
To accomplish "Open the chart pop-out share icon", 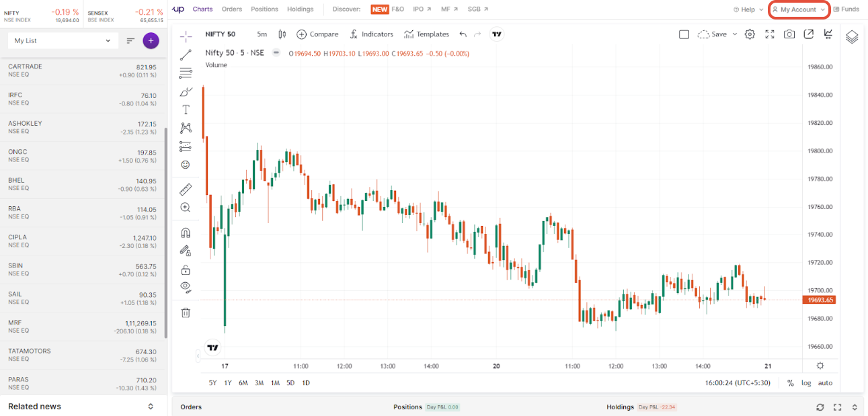I will pos(809,34).
